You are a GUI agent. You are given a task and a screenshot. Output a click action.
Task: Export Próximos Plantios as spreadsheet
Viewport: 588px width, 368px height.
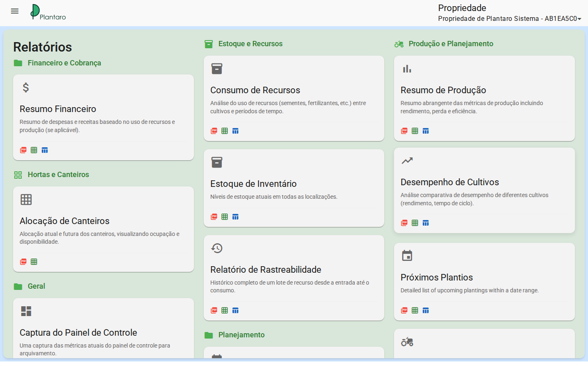tap(415, 310)
